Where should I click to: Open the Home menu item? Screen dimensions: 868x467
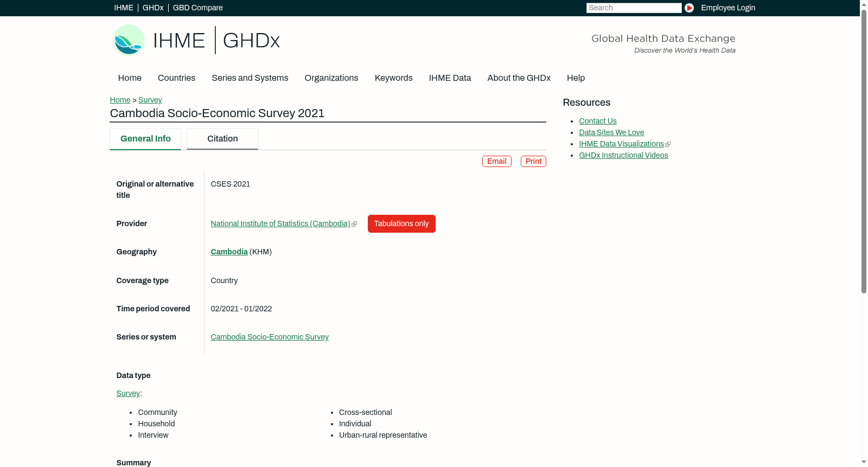[x=130, y=78]
